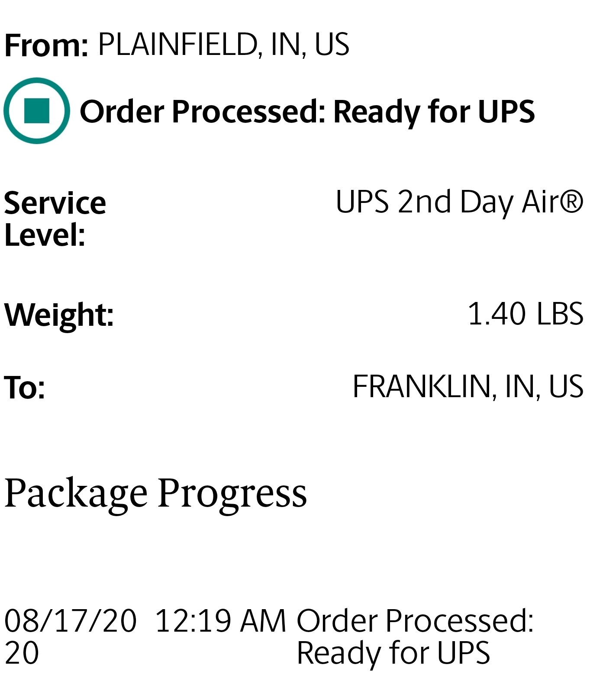Click the To label
This screenshot has height=700, width=590.
pyautogui.click(x=25, y=387)
